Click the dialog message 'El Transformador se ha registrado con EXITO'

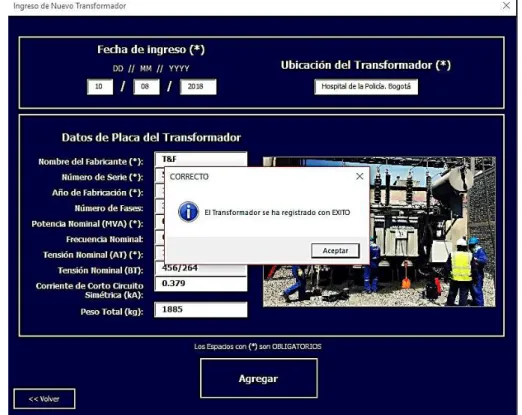[277, 212]
